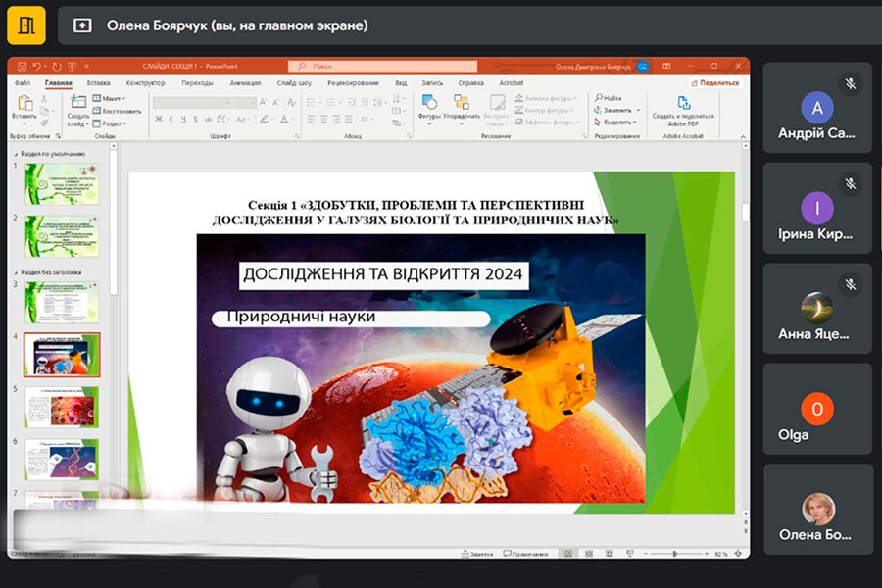Click the Google Meet logo icon
Screen dimensions: 882x588
coord(26,25)
